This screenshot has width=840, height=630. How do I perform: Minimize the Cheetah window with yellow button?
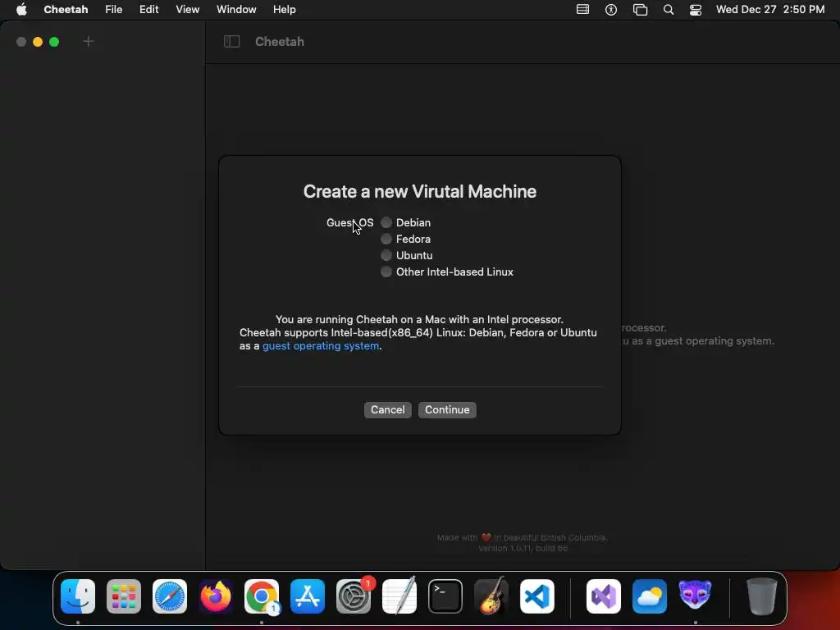pyautogui.click(x=38, y=42)
